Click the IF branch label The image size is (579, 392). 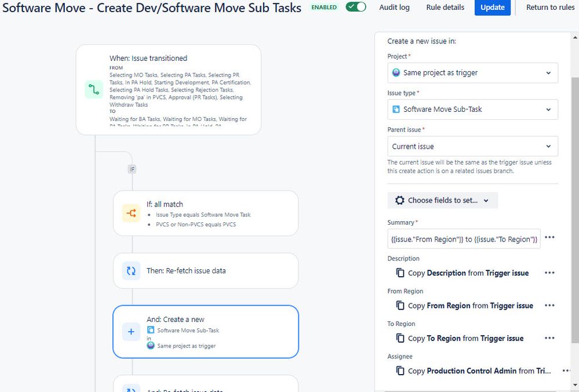coord(132,169)
